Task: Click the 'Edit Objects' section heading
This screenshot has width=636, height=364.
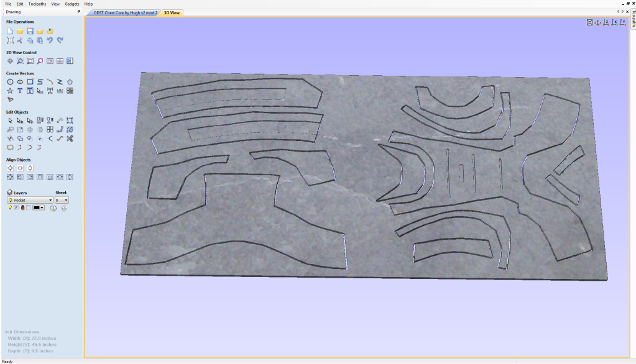Action: (17, 112)
